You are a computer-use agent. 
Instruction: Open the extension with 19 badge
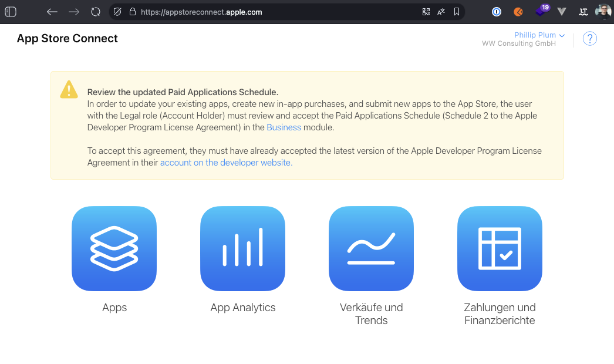click(x=541, y=11)
